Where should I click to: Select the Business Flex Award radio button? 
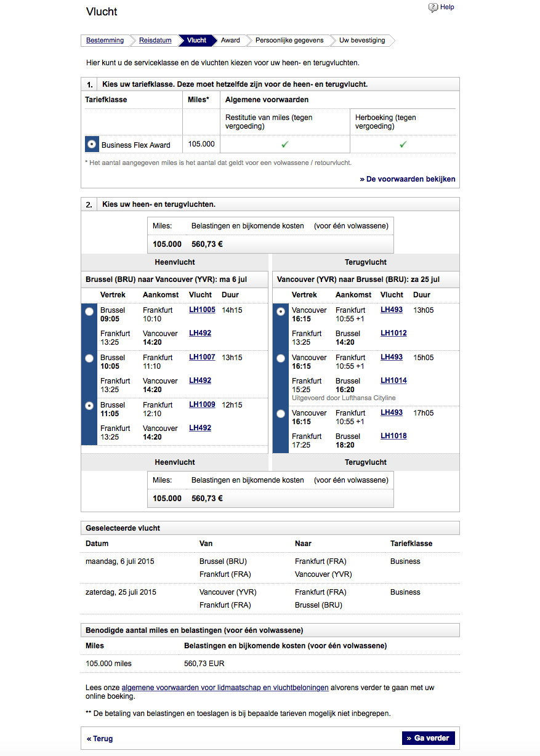(x=92, y=144)
